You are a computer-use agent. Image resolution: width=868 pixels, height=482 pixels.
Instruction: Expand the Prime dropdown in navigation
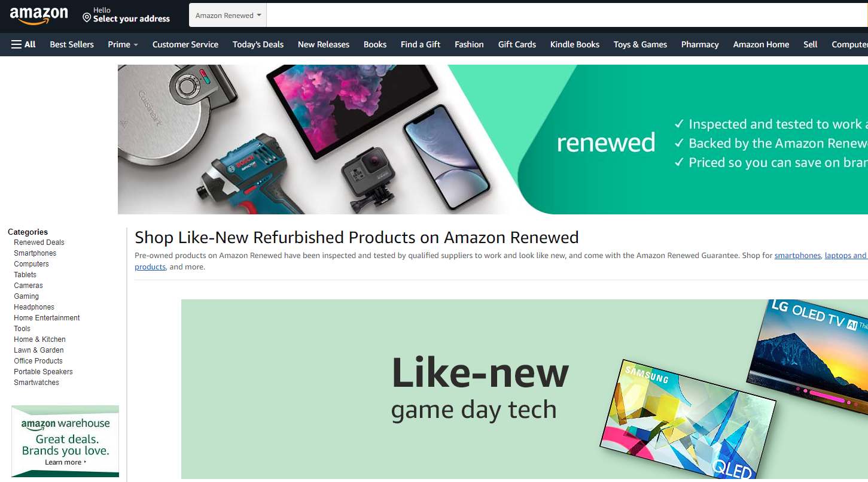coord(123,44)
